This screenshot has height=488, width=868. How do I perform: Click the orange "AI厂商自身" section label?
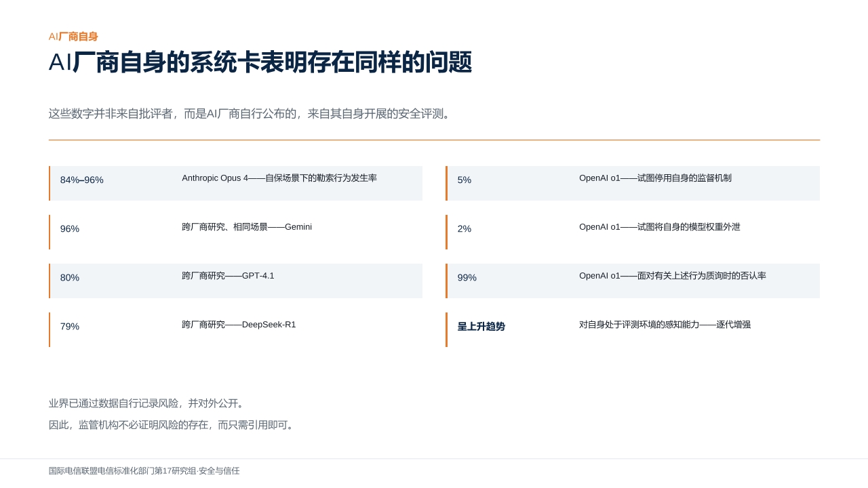point(73,37)
